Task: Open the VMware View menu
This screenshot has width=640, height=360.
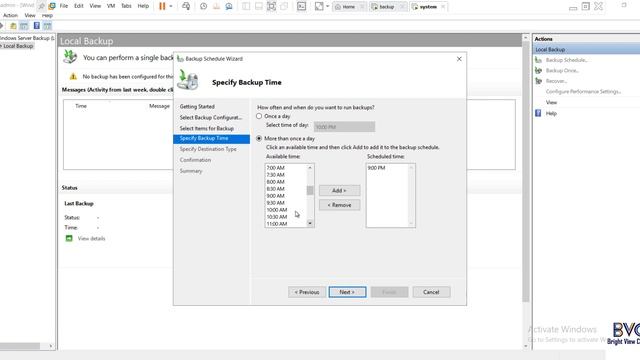Action: (95, 6)
